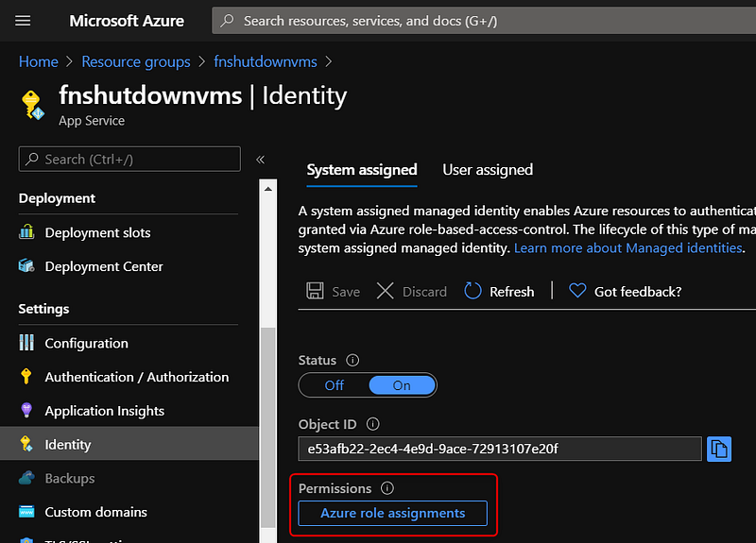Copy the Object ID to clipboard
The width and height of the screenshot is (756, 543).
click(719, 448)
